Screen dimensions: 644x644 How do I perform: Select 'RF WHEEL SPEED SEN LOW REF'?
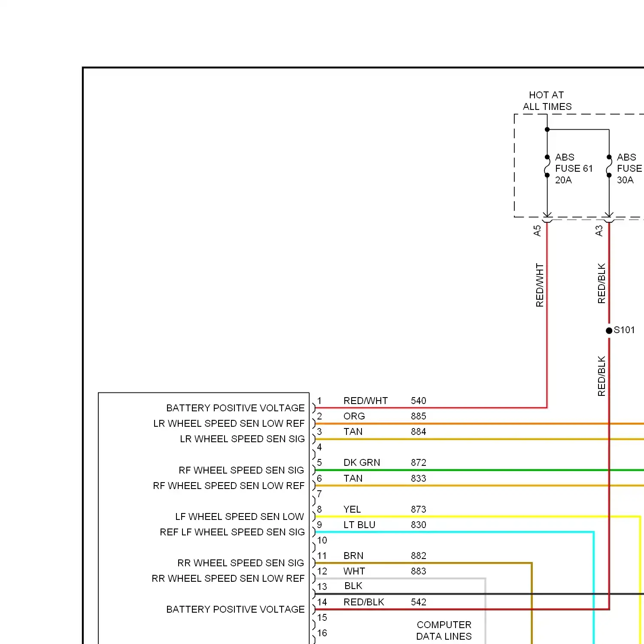228,486
